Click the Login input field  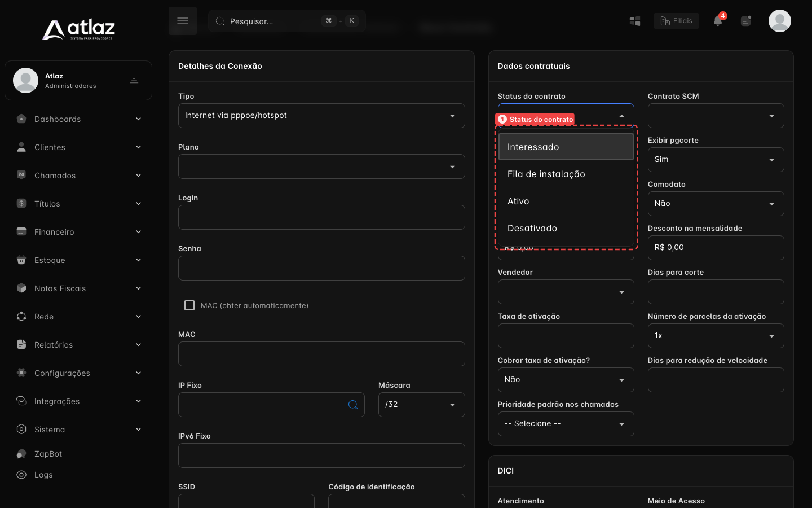[x=321, y=217]
